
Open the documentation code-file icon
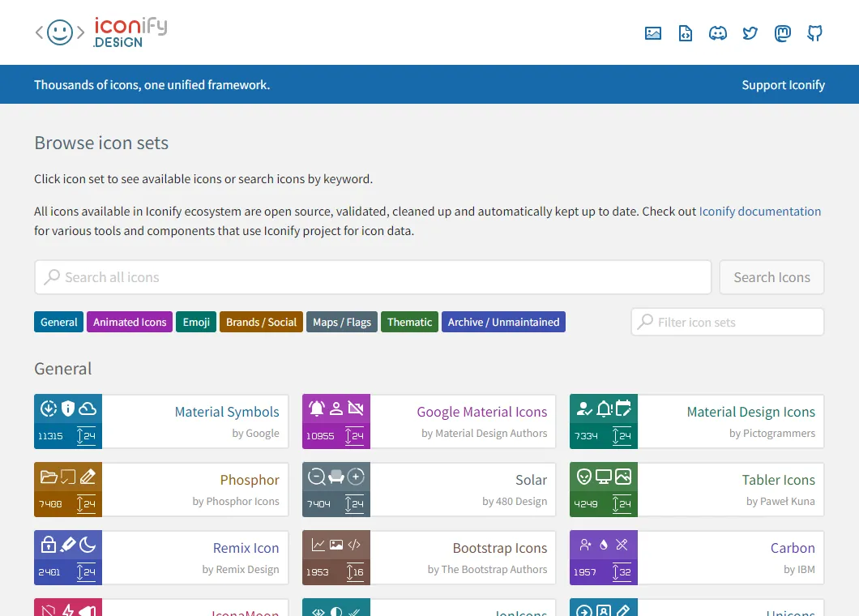[x=686, y=33]
